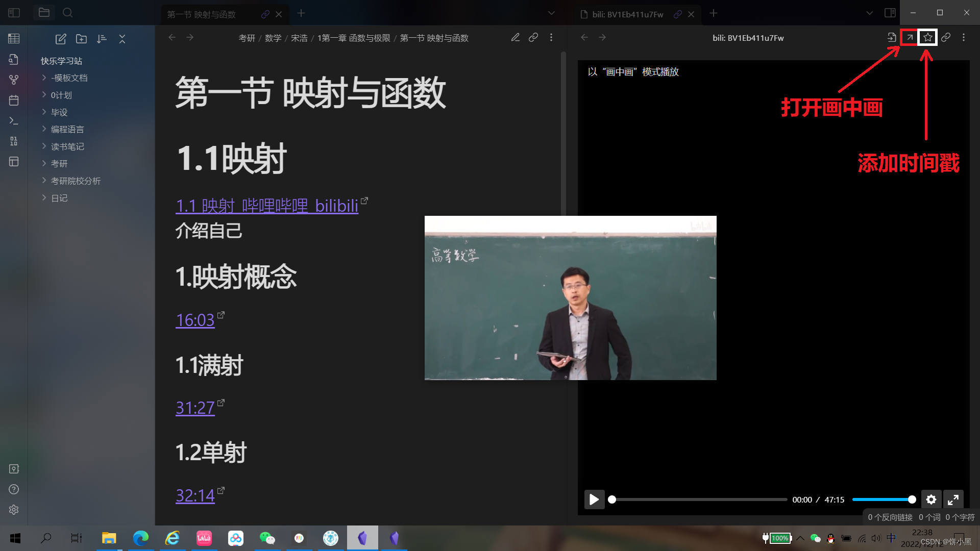Image resolution: width=980 pixels, height=551 pixels.
Task: Switch to bili: BV1Eb411u7Fw tab
Action: [x=627, y=14]
